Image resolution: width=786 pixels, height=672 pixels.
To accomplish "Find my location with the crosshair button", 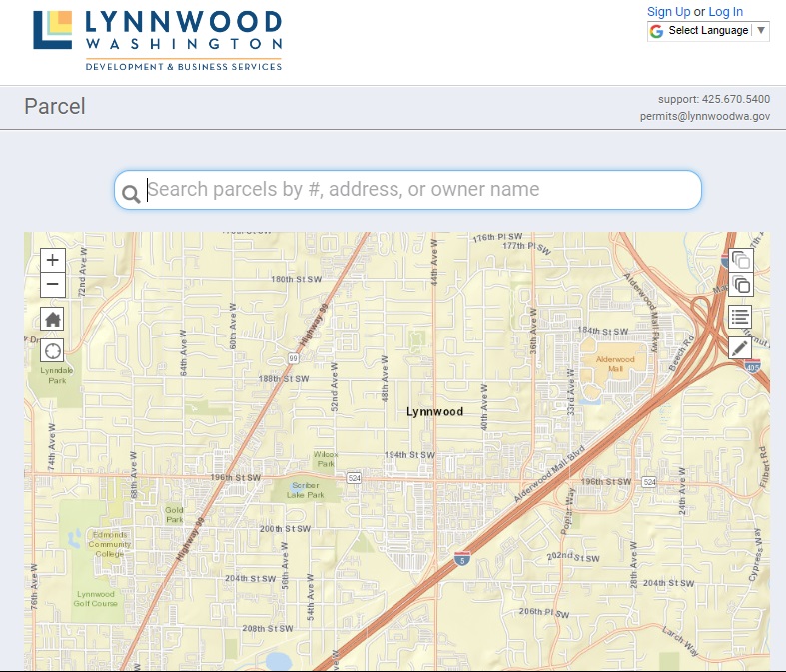I will tap(52, 350).
